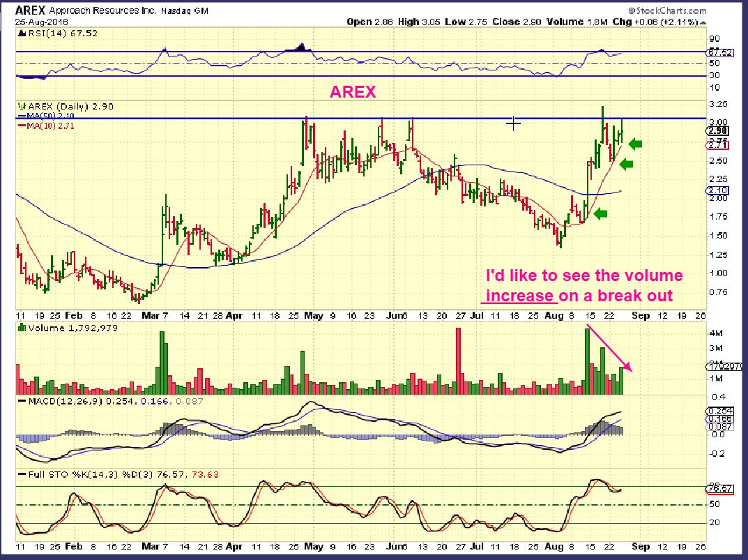
Task: Click the date '25-Aug-2016'
Action: tap(42, 22)
